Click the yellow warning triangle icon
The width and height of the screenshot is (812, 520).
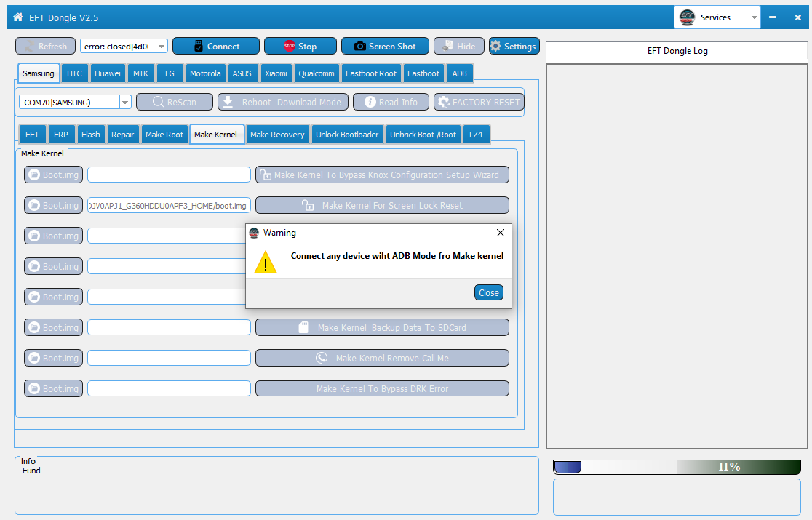coord(266,262)
